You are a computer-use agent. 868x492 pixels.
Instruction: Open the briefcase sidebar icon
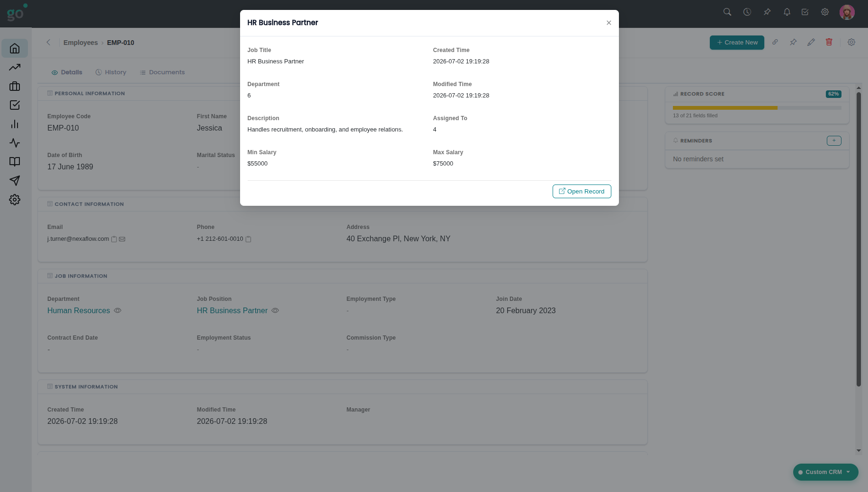coord(15,86)
